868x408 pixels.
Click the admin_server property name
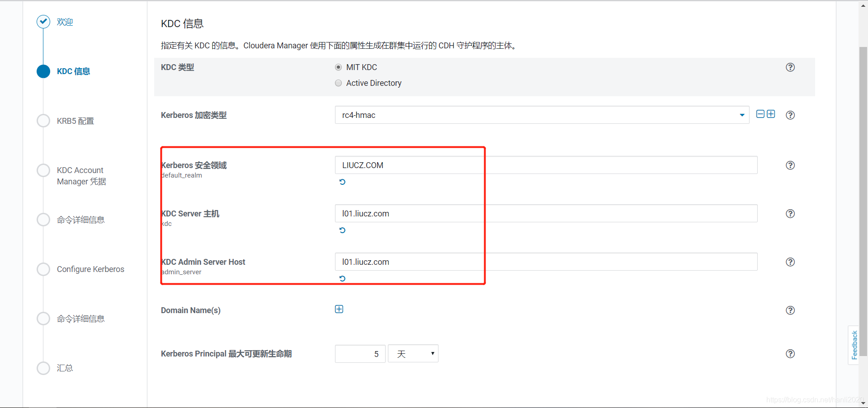point(181,272)
